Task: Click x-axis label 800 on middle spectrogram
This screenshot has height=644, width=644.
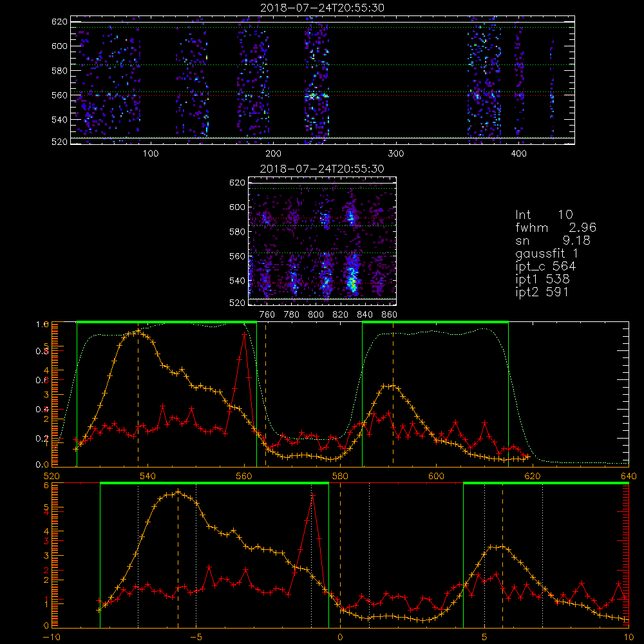Action: tap(316, 315)
